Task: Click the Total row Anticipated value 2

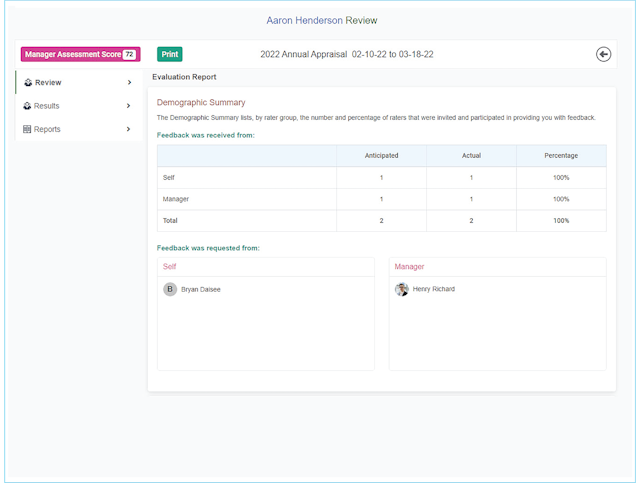Action: point(381,220)
